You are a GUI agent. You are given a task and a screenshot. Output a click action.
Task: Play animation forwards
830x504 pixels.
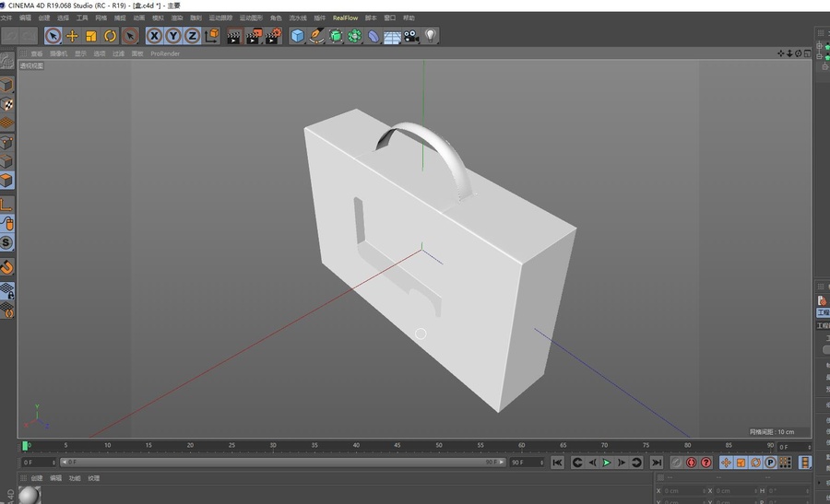[x=607, y=463]
